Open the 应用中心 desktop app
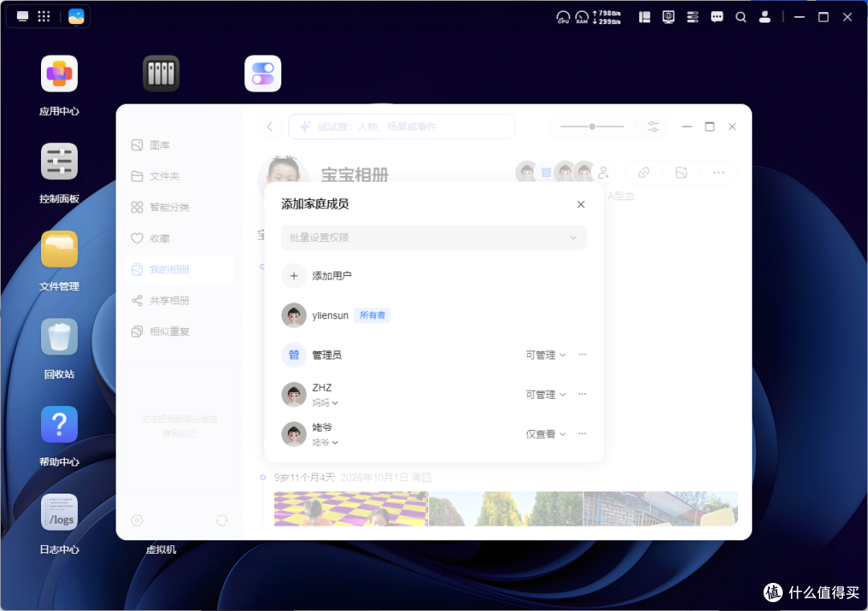The image size is (868, 611). [x=59, y=74]
